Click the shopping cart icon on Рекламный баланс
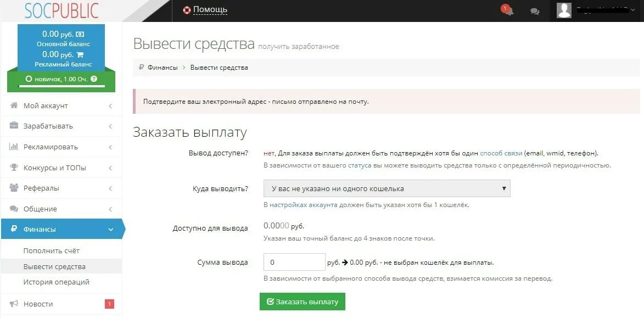The height and width of the screenshot is (318, 644). tap(80, 54)
